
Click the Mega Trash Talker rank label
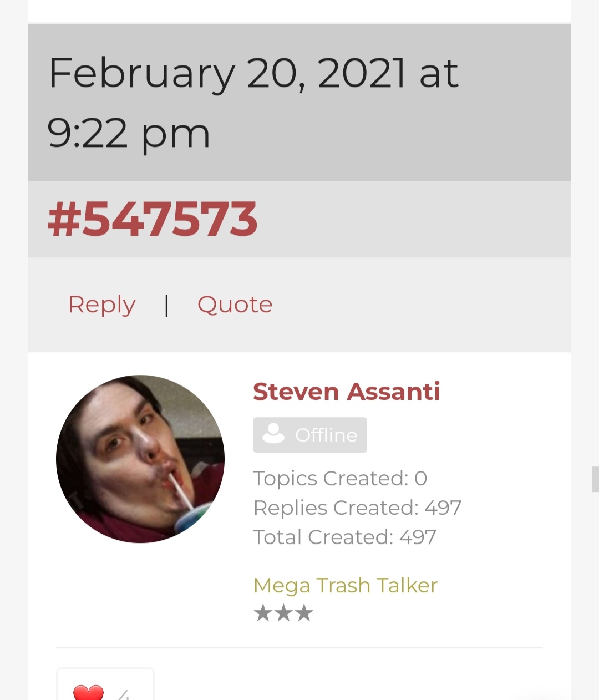[346, 586]
